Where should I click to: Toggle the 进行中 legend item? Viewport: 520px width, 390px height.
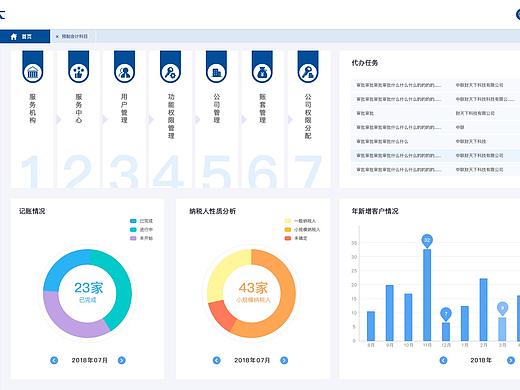pyautogui.click(x=141, y=230)
